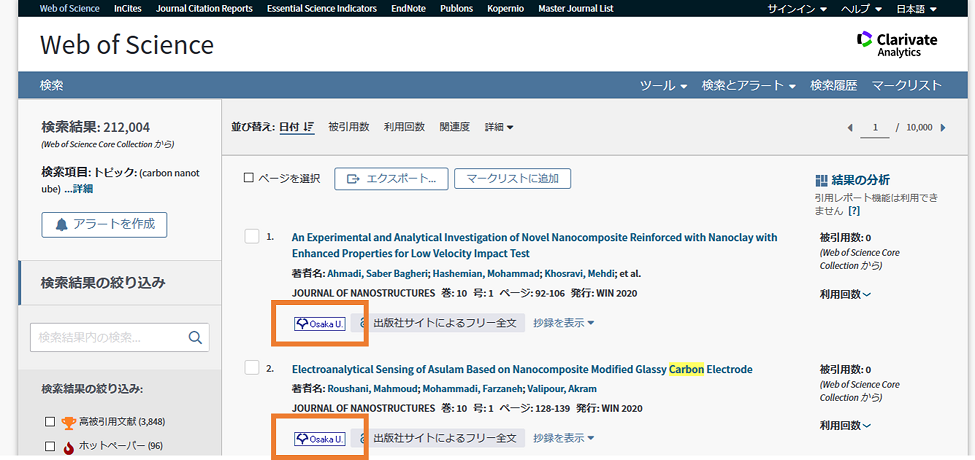Screen dimensions: 975x460
Task: Click Web of Science in top navigation
Action: (69, 9)
